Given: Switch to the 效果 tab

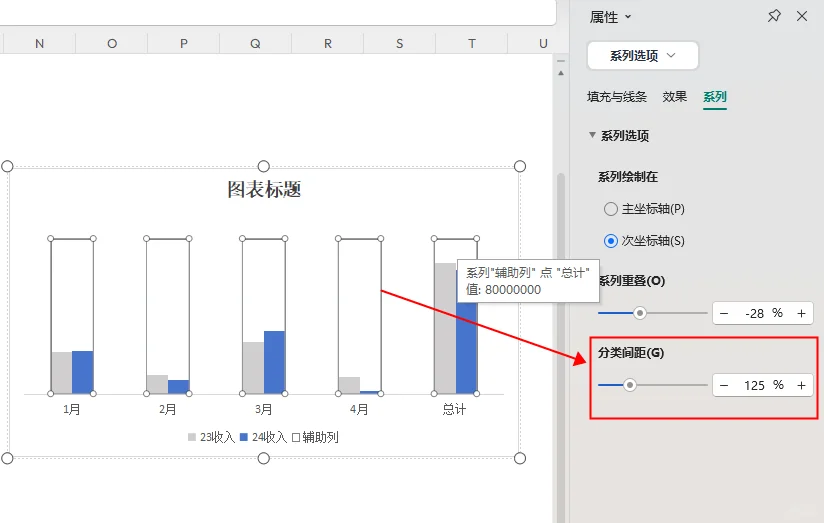Looking at the screenshot, I should pos(674,97).
